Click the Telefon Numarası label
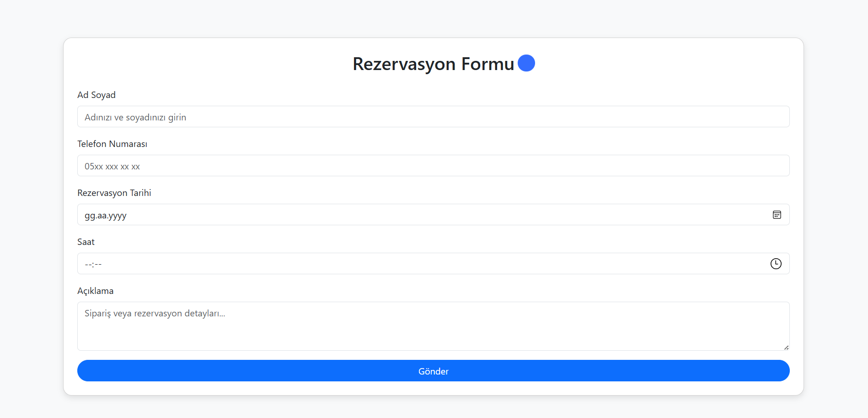 [x=112, y=144]
